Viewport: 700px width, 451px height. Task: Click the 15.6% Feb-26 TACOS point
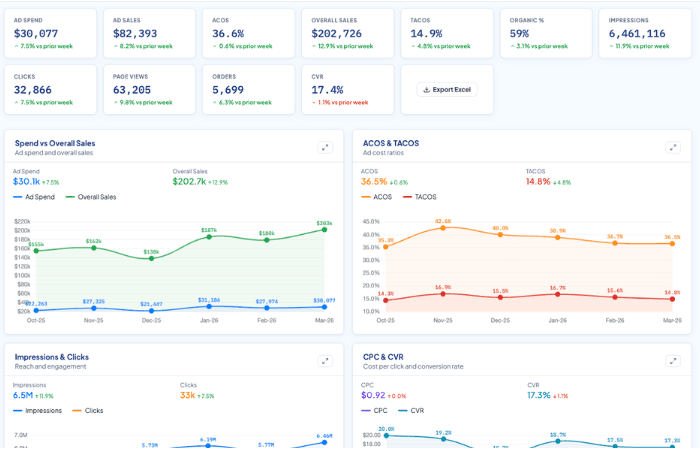click(x=615, y=297)
